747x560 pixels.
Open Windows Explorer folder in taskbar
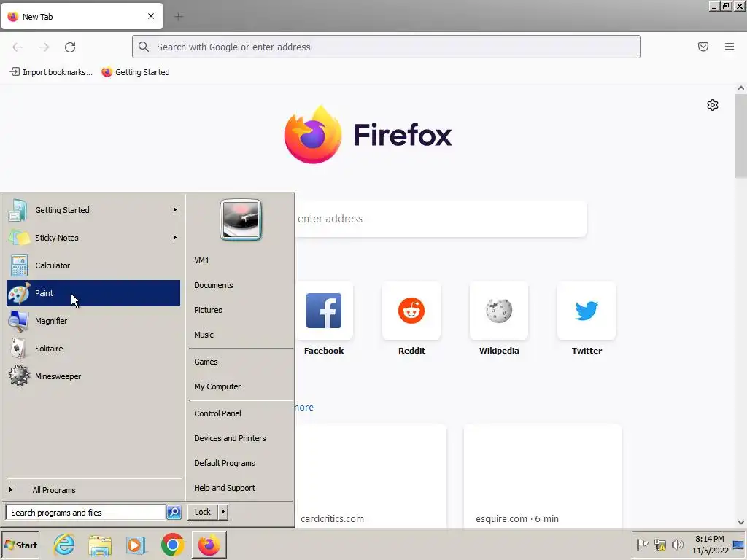pos(100,545)
